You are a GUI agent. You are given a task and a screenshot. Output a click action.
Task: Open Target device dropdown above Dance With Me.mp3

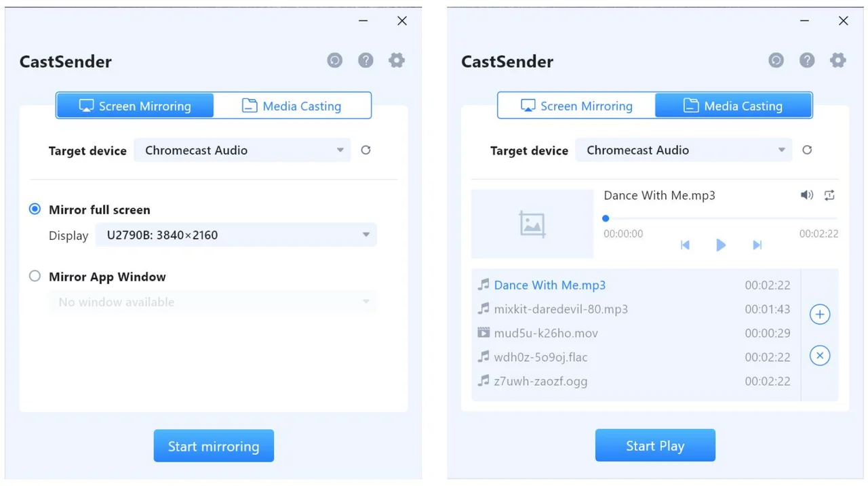pos(684,150)
